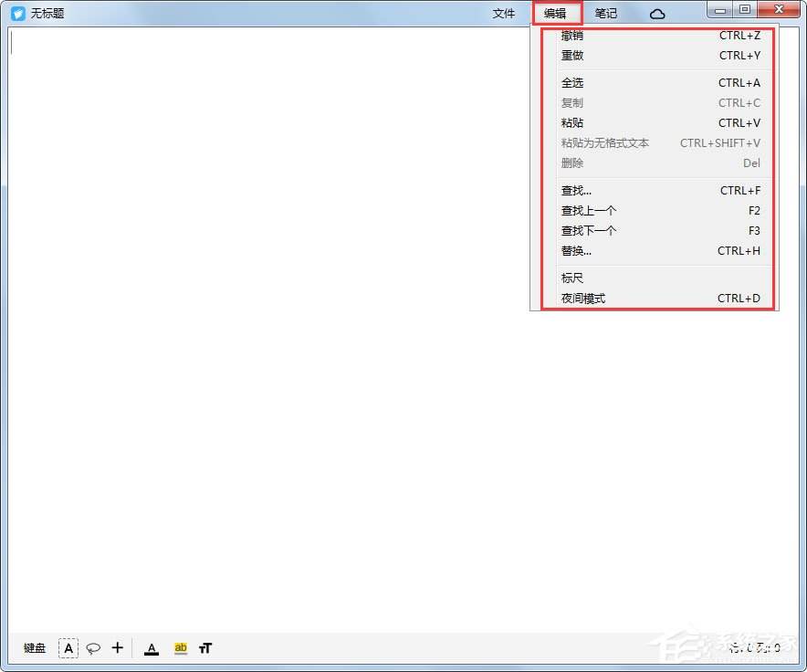The height and width of the screenshot is (672, 807).
Task: Choose the yellow 'ab' highlight tool
Action: coord(180,648)
